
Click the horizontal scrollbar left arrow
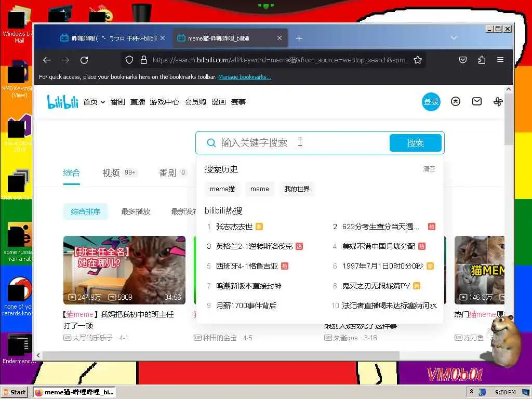pyautogui.click(x=38, y=355)
